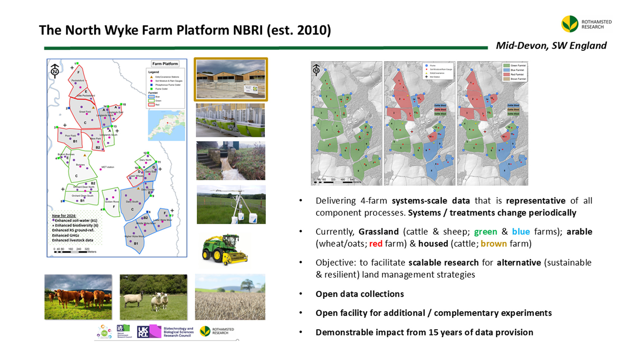Click the blue word in the Grassland bullet
644x362 pixels.
521,232
